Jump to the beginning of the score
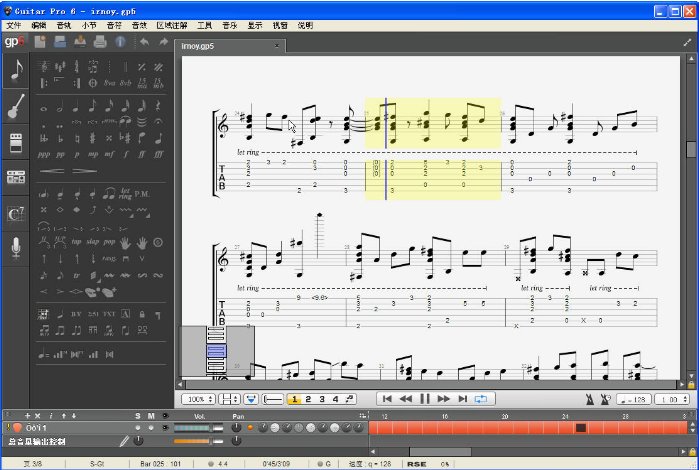Image resolution: width=699 pixels, height=470 pixels. pyautogui.click(x=387, y=399)
